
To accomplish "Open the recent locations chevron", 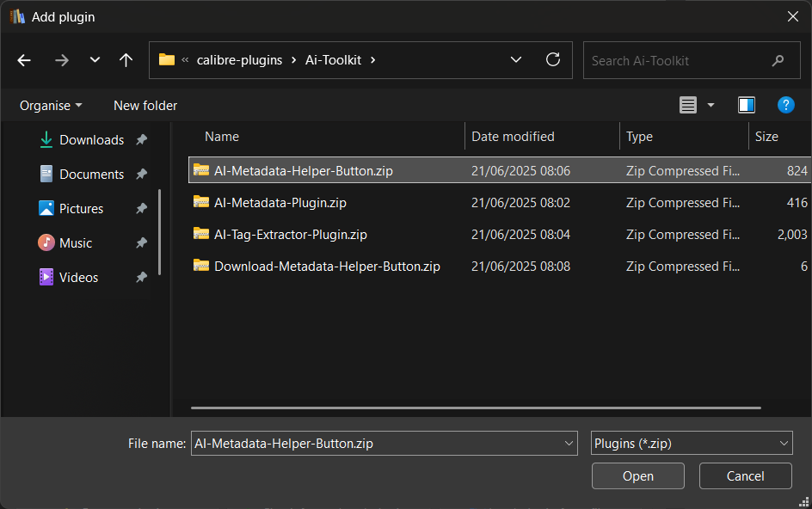I will [x=95, y=59].
